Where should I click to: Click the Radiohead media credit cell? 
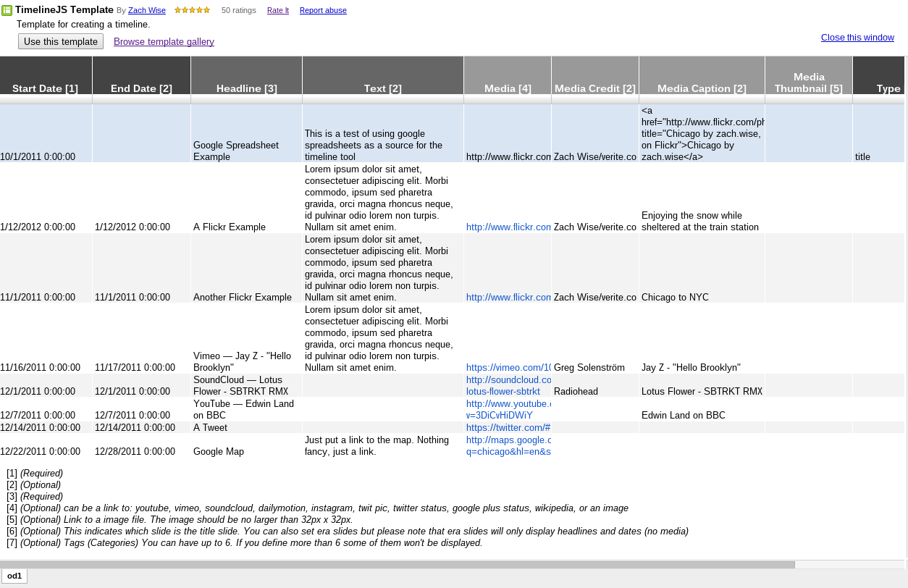click(595, 385)
